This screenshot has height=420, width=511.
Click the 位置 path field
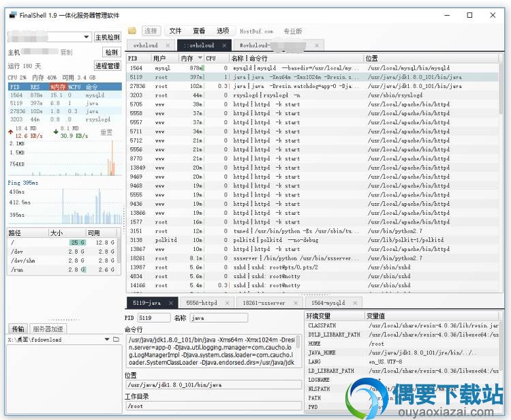point(214,385)
